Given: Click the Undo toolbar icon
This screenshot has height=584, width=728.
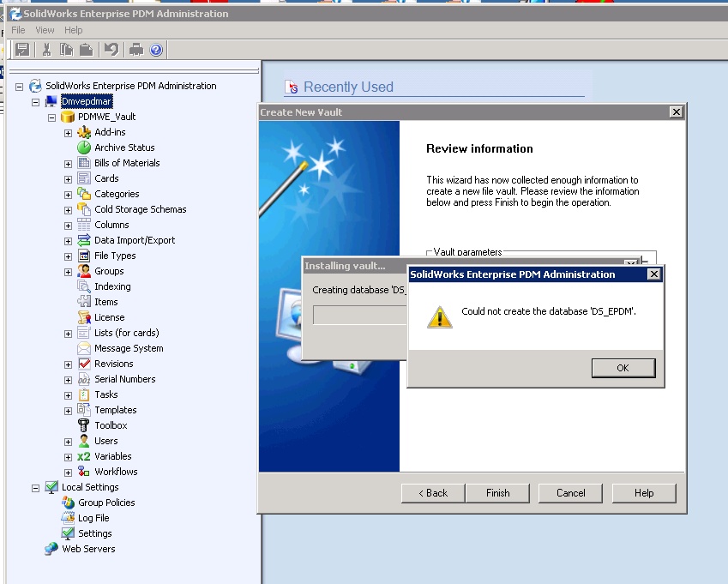Looking at the screenshot, I should pyautogui.click(x=111, y=49).
